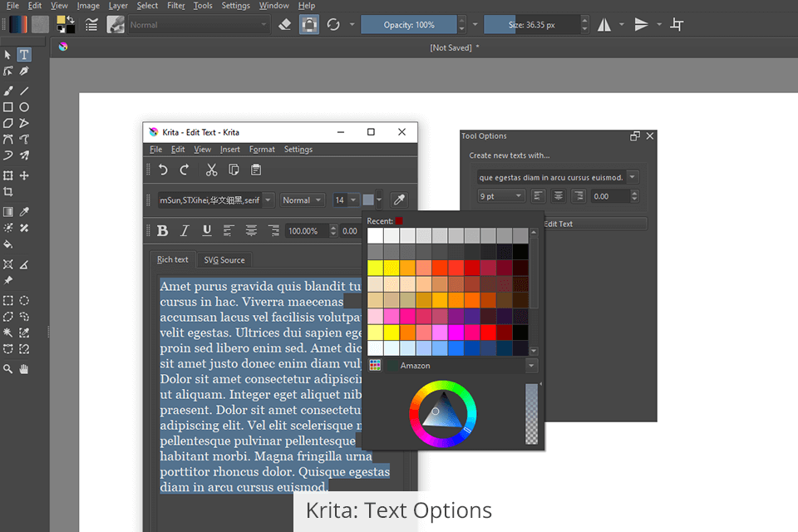Toggle the preserve alpha lock button
The width and height of the screenshot is (798, 532).
[308, 25]
